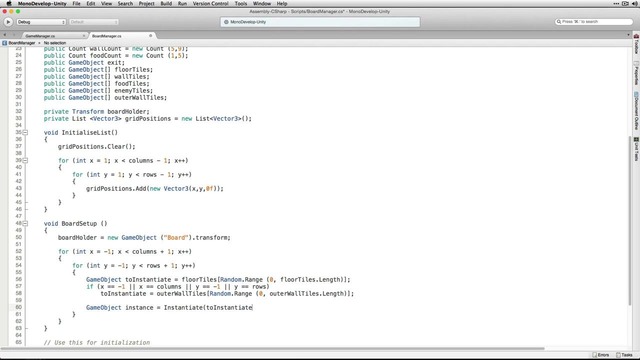Open the Properties side panel
This screenshot has width=640, height=360.
(636, 73)
